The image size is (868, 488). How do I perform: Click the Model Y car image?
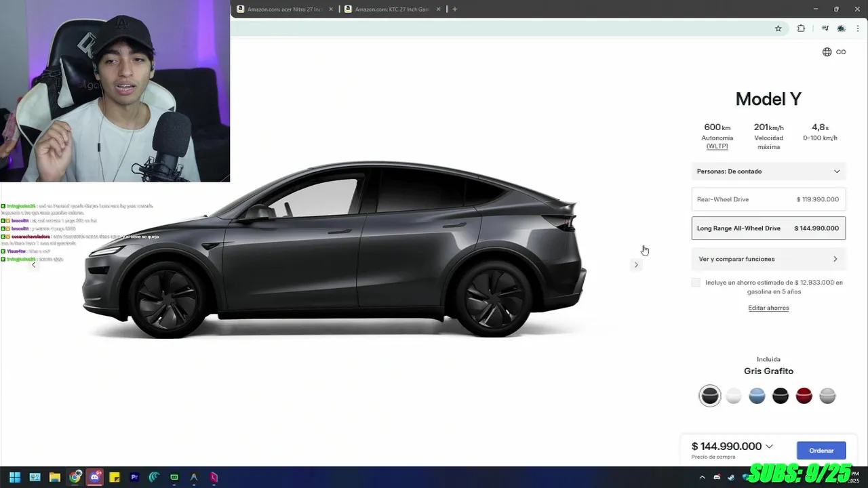[334, 249]
